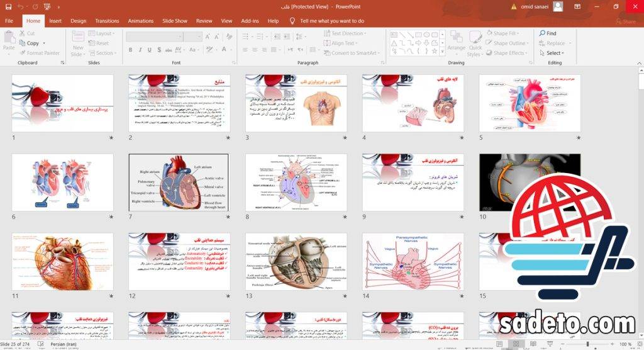Click the New Slide icon
Image resolution: width=644 pixels, height=350 pixels.
click(78, 37)
